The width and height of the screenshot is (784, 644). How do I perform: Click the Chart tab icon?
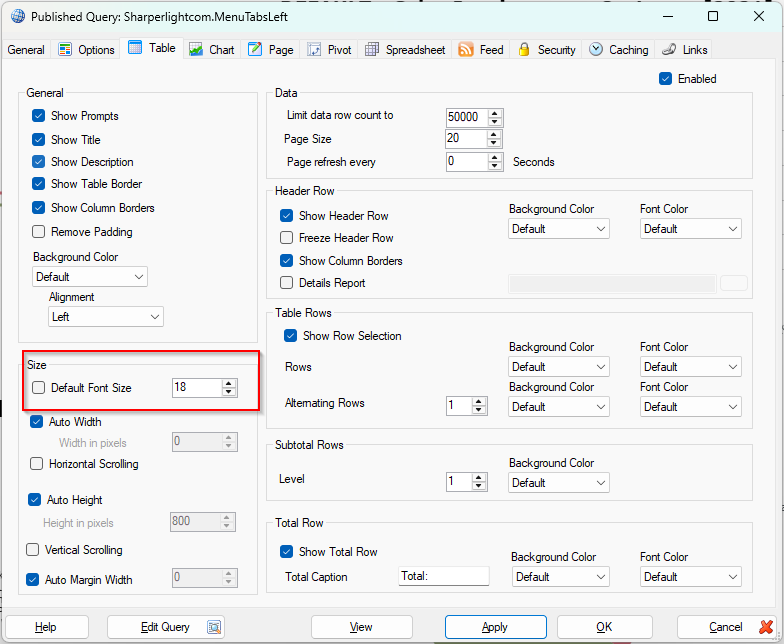(196, 50)
